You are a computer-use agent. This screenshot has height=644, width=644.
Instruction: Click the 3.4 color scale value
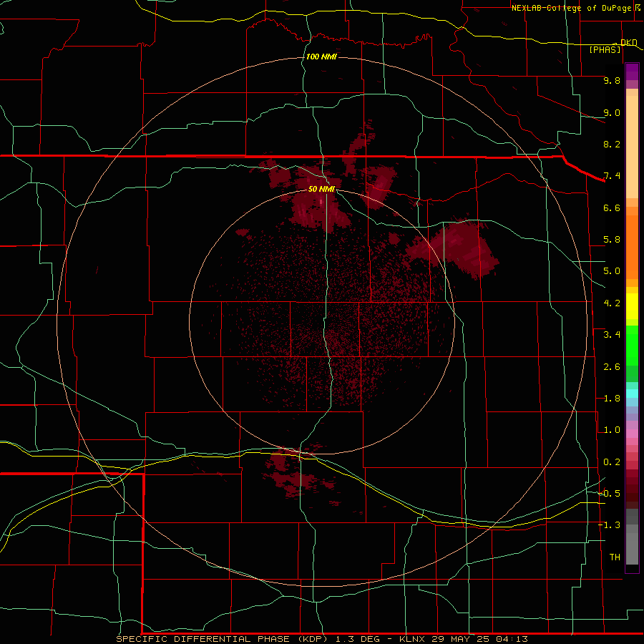pyautogui.click(x=612, y=335)
